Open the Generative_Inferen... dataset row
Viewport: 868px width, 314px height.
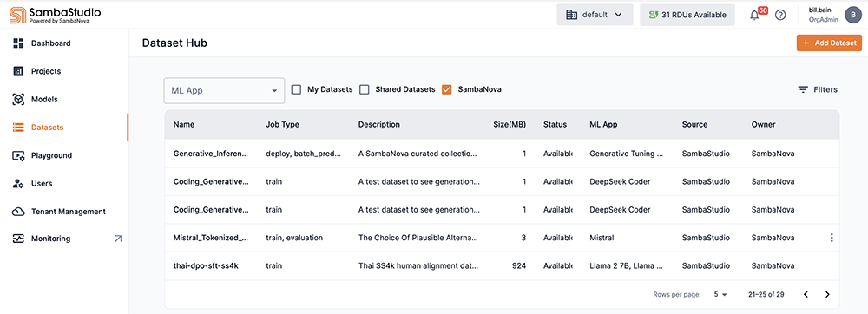502,154
